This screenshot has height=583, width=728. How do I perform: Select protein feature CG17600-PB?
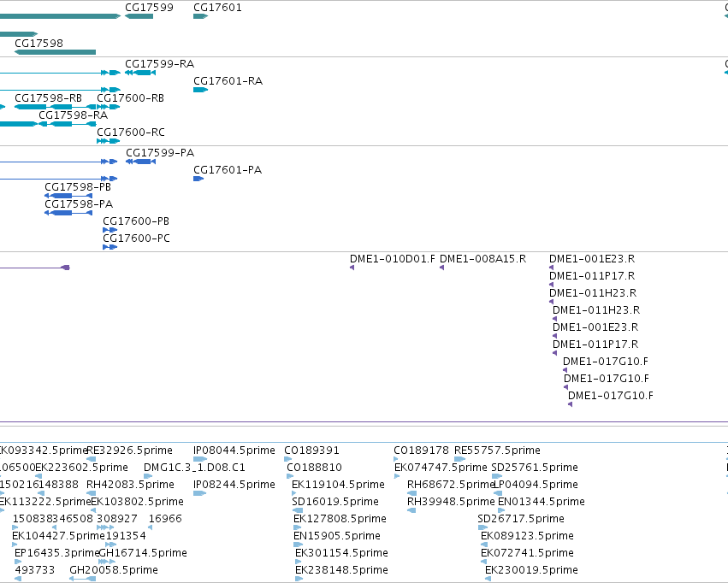pyautogui.click(x=110, y=230)
